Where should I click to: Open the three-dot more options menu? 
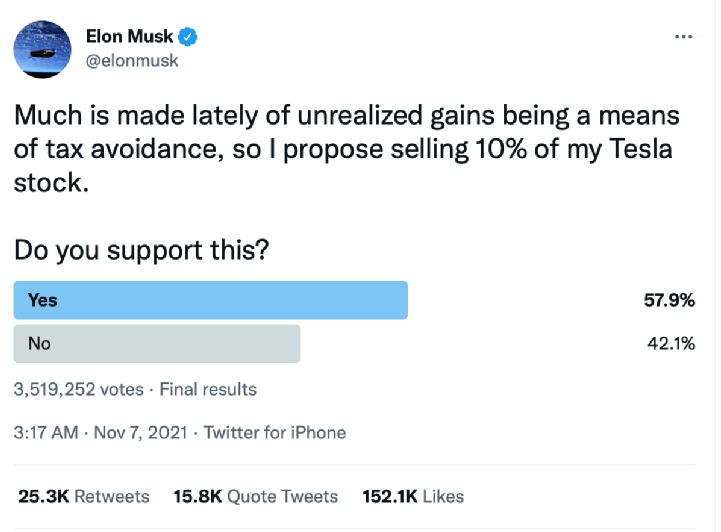click(683, 37)
